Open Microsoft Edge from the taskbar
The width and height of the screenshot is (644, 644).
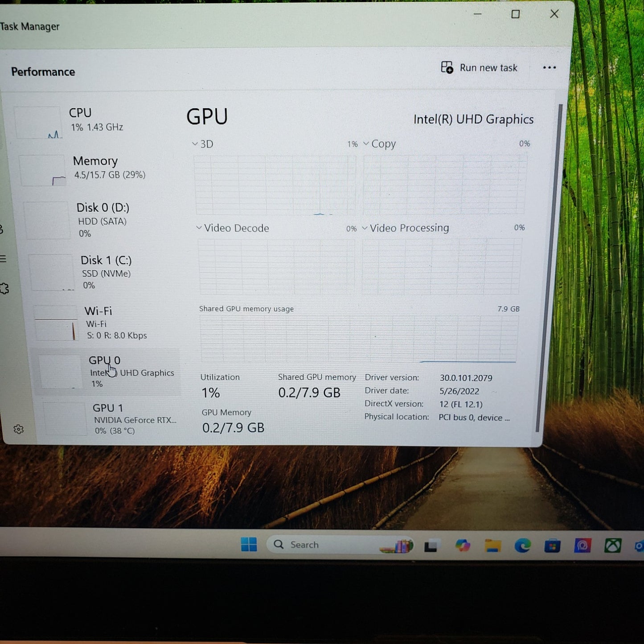tap(522, 545)
